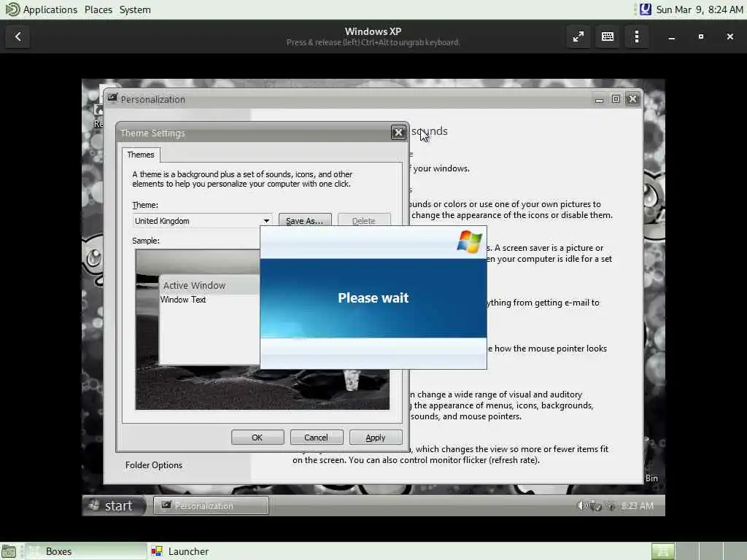Open the Applications menu
Screen dimensions: 747x560
(x=50, y=9)
